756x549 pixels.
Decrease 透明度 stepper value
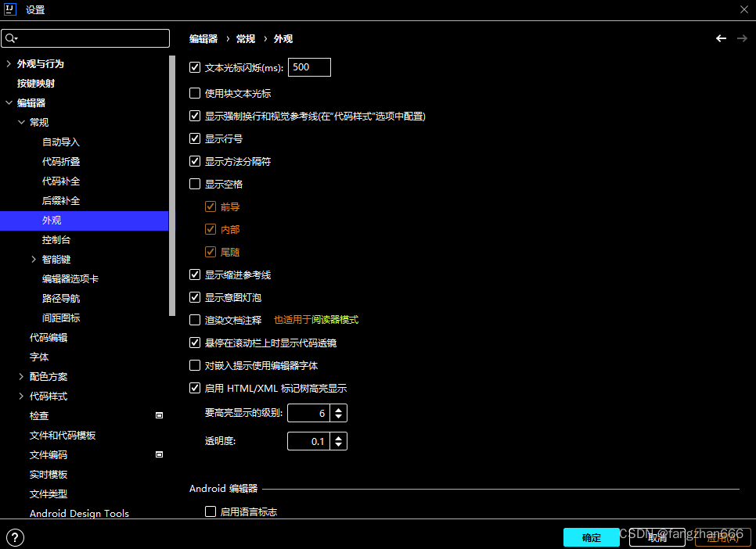coord(338,445)
